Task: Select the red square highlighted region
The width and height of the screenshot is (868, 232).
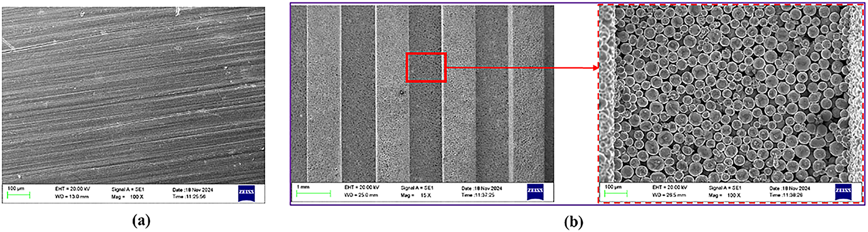Action: [426, 68]
